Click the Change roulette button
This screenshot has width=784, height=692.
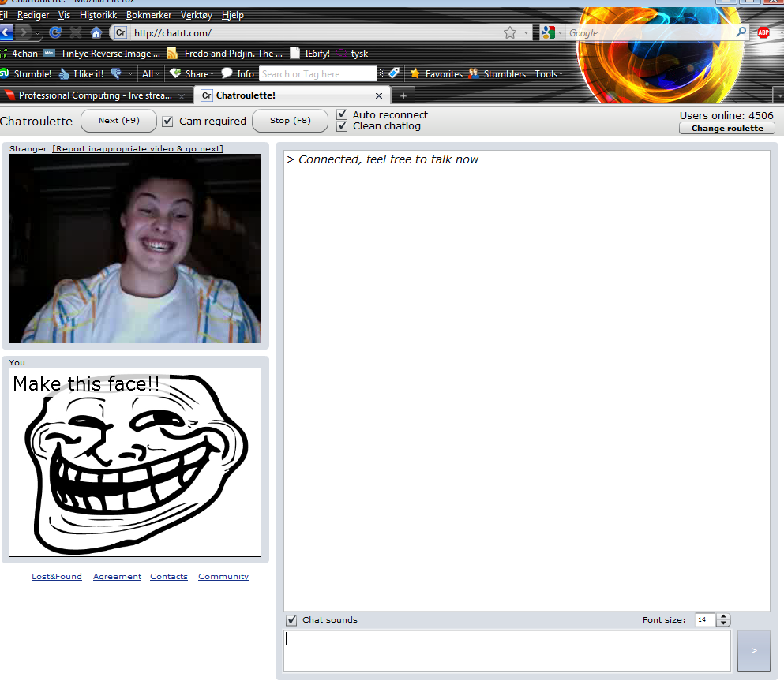(727, 129)
